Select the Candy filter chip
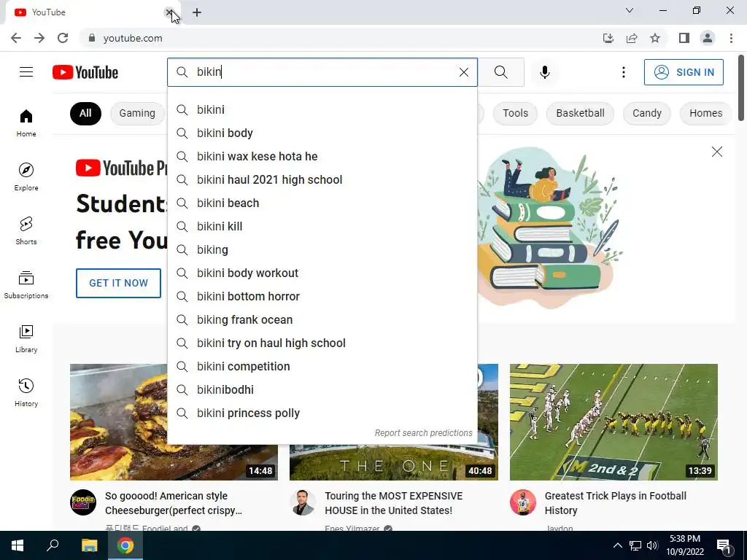The height and width of the screenshot is (560, 747). pos(646,113)
